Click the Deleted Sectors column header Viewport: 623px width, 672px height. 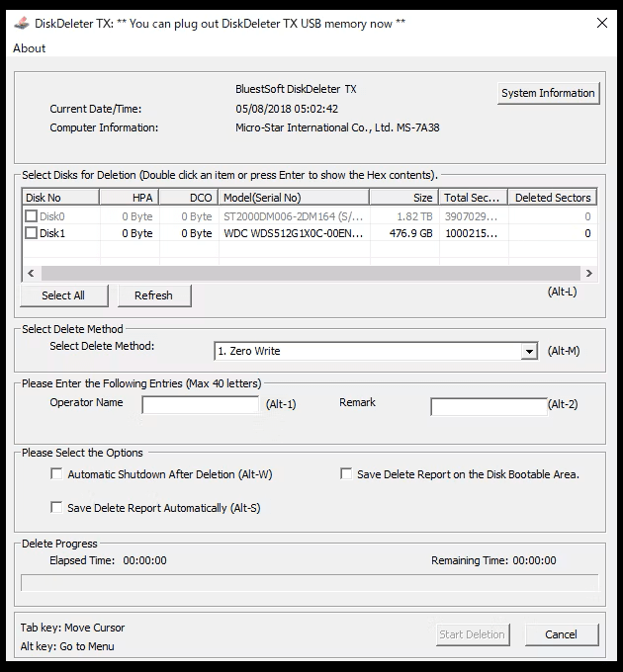pos(552,198)
